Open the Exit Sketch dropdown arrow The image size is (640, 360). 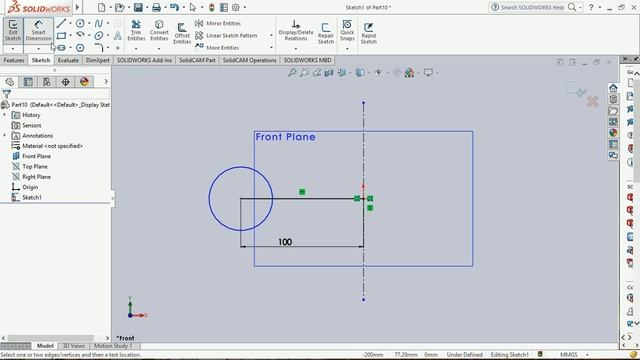[x=13, y=49]
